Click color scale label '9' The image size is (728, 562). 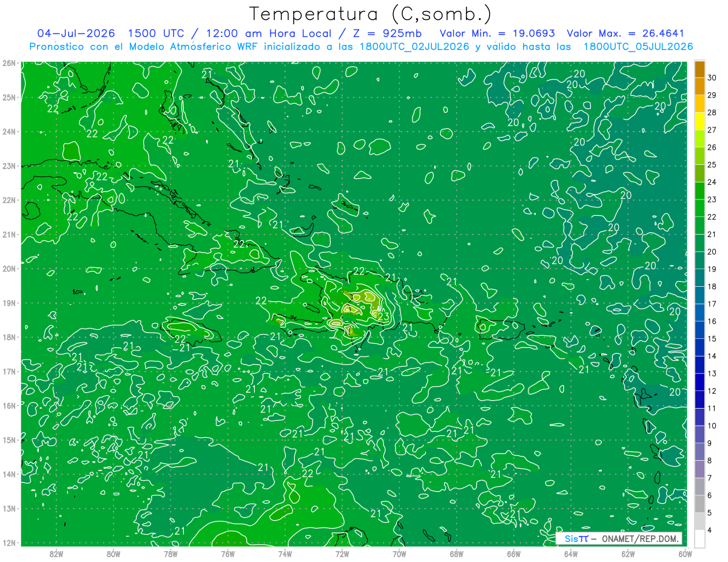[709, 443]
